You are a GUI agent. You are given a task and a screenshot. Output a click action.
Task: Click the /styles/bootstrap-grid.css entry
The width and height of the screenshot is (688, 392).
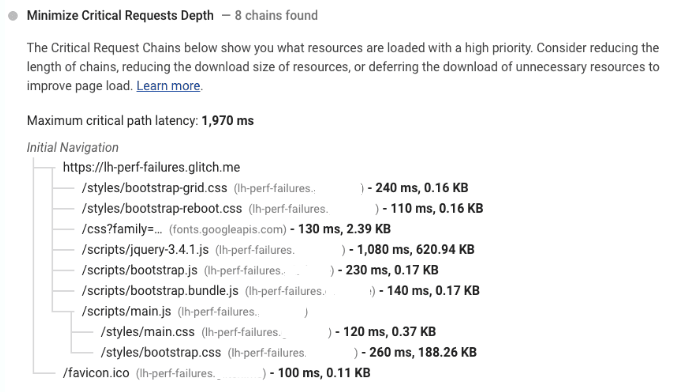coord(154,188)
